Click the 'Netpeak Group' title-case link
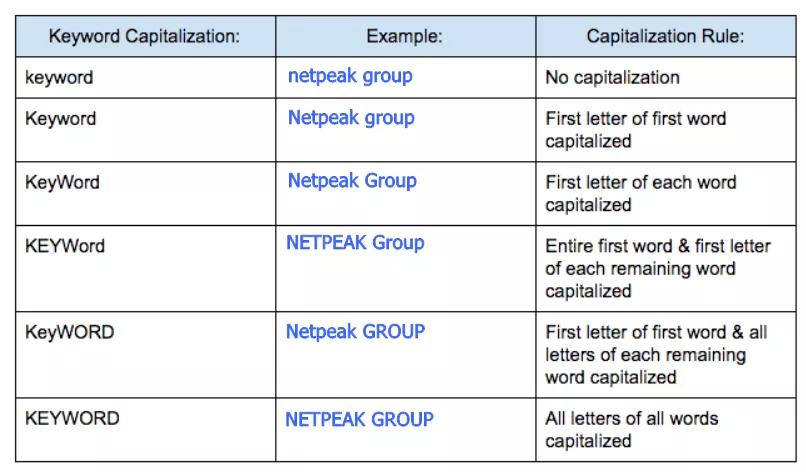Viewport: 806px width, 472px height. click(x=352, y=181)
